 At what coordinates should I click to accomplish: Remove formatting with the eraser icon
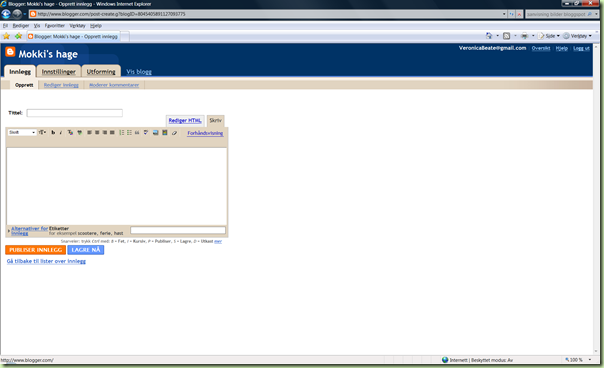pyautogui.click(x=174, y=133)
